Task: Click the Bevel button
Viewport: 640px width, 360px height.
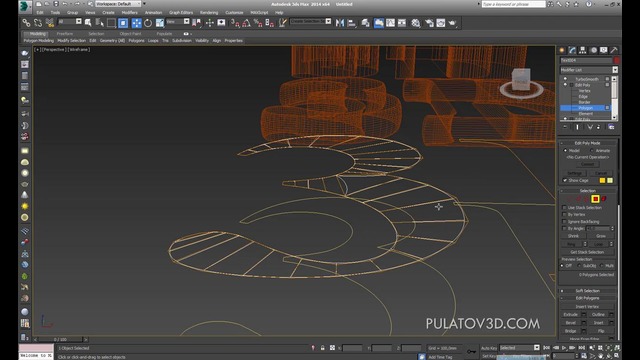Action: [571, 323]
